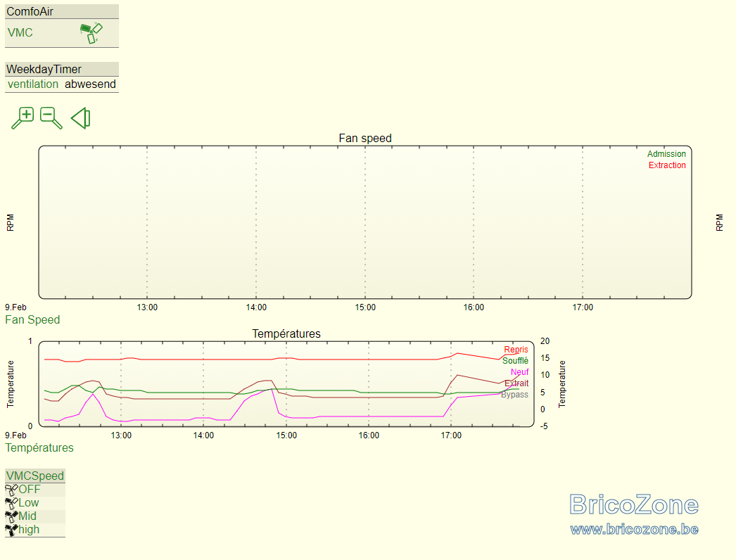Click the fan icon beside high
The image size is (736, 560).
[11, 530]
